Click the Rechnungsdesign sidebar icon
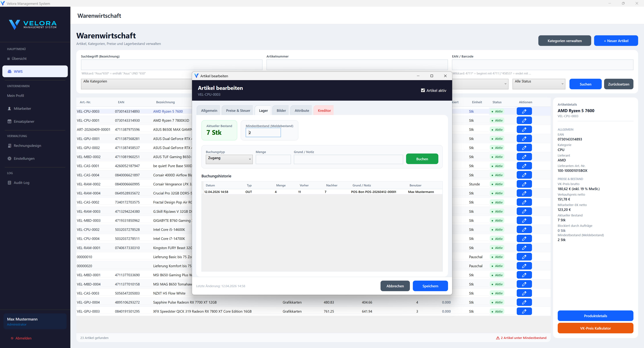Viewport: 644px width, 348px height. click(x=10, y=146)
